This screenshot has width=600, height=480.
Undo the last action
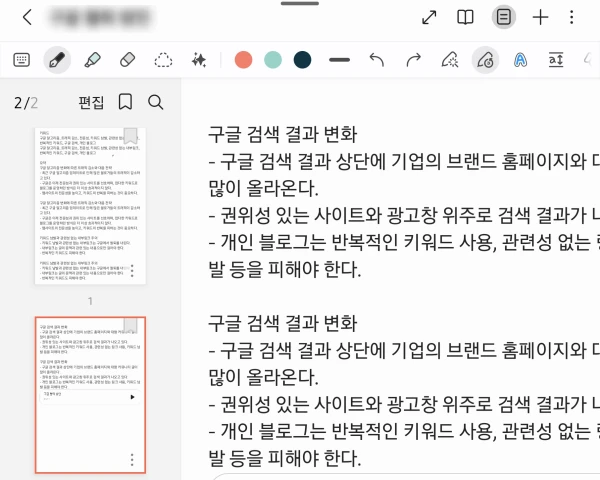[x=377, y=60]
